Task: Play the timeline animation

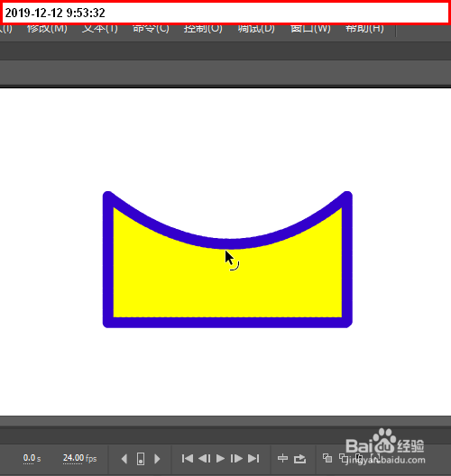Action: pyautogui.click(x=220, y=458)
